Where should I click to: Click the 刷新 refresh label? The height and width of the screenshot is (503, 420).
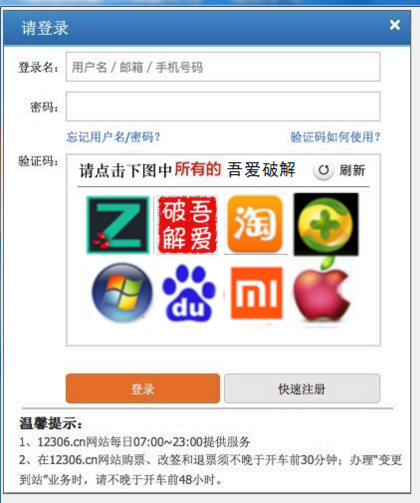352,170
